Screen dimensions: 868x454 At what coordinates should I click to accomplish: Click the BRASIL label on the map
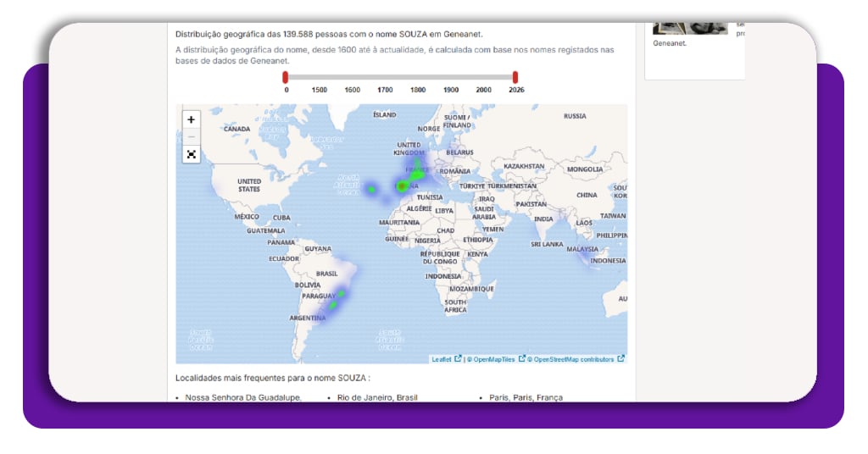tap(326, 274)
